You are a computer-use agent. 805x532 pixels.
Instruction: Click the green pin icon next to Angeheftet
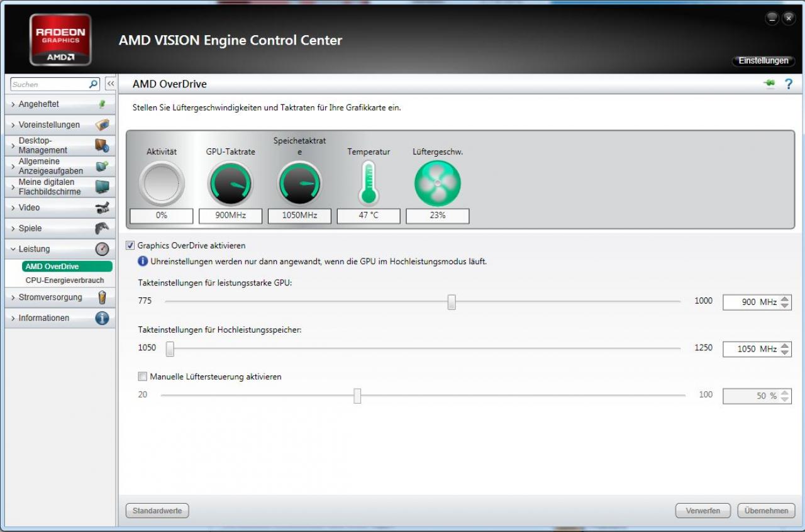coord(102,104)
